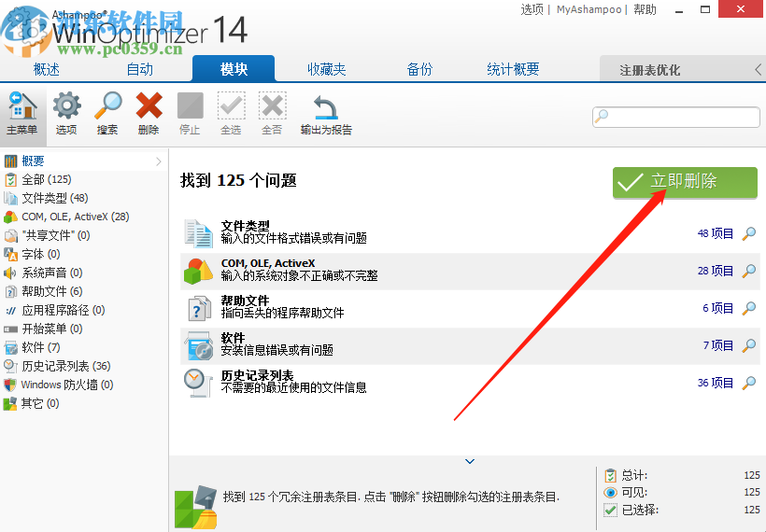Image resolution: width=766 pixels, height=532 pixels.
Task: Open the 7 项目 link
Action: pos(718,345)
